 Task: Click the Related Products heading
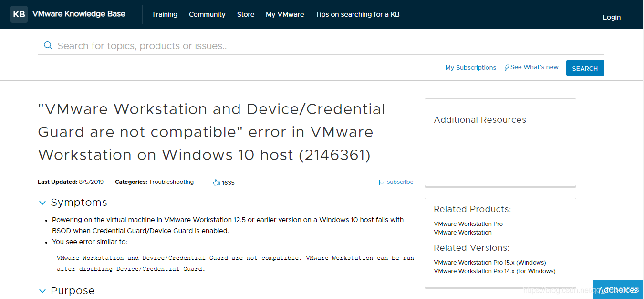click(472, 209)
